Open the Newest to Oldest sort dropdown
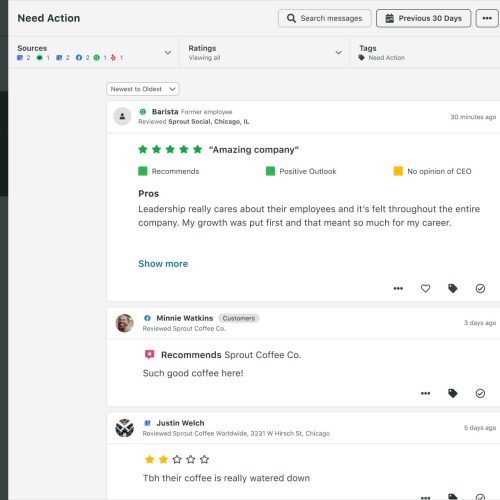500x500 pixels. coord(143,89)
